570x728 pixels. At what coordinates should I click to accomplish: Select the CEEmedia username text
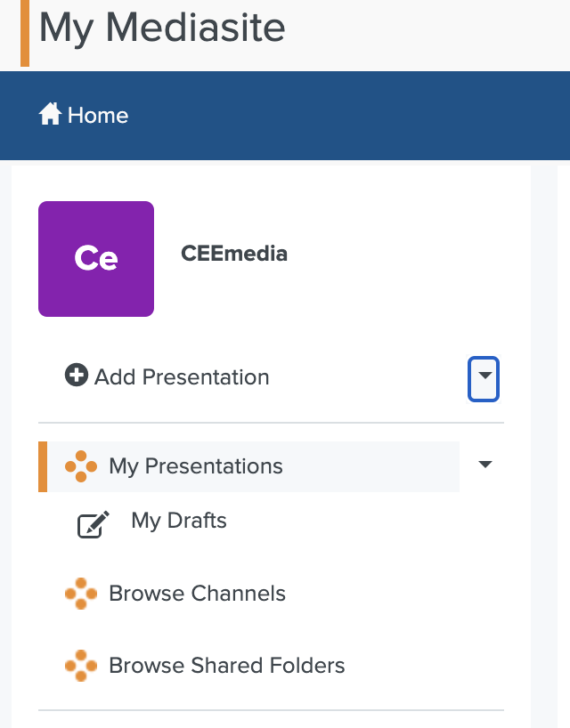click(234, 254)
